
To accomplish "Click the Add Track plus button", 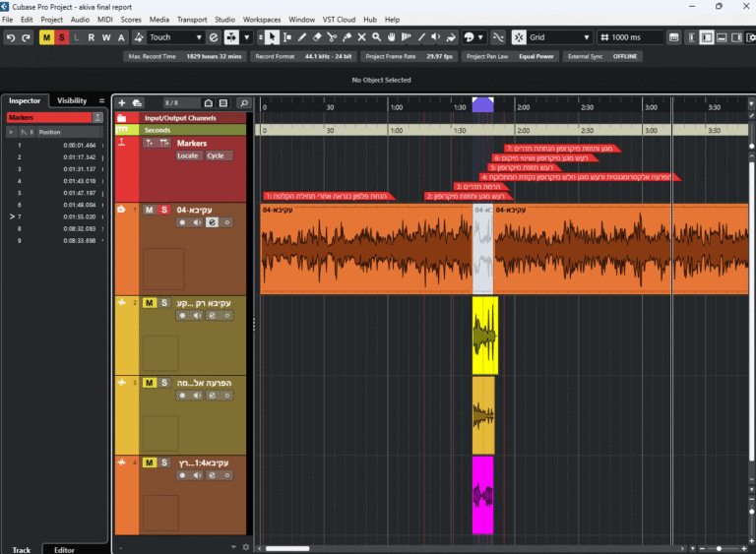I will tap(121, 102).
